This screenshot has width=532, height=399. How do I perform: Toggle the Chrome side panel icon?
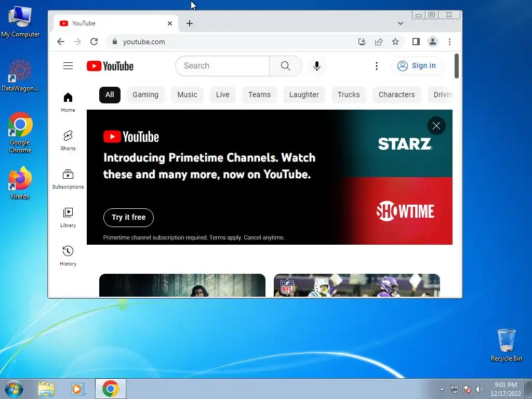416,42
